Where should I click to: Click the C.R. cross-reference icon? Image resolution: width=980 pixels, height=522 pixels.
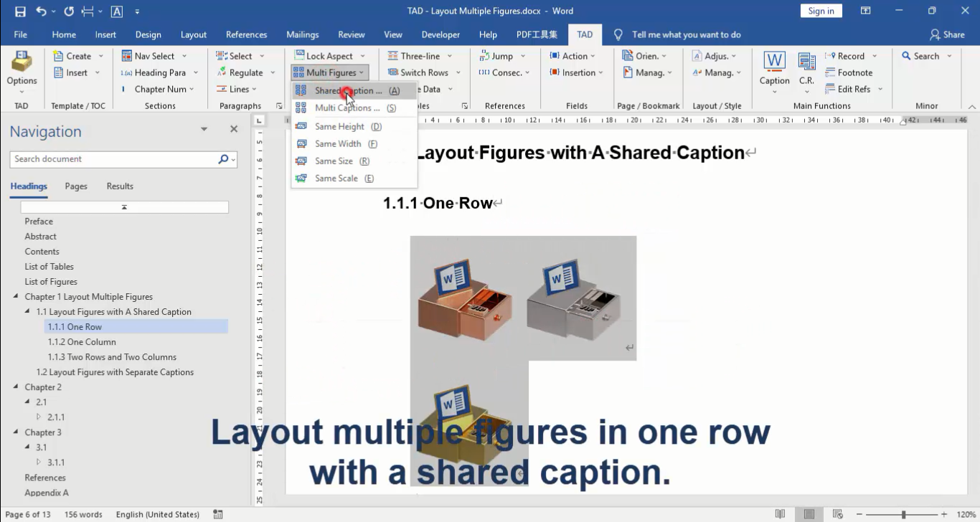(806, 62)
